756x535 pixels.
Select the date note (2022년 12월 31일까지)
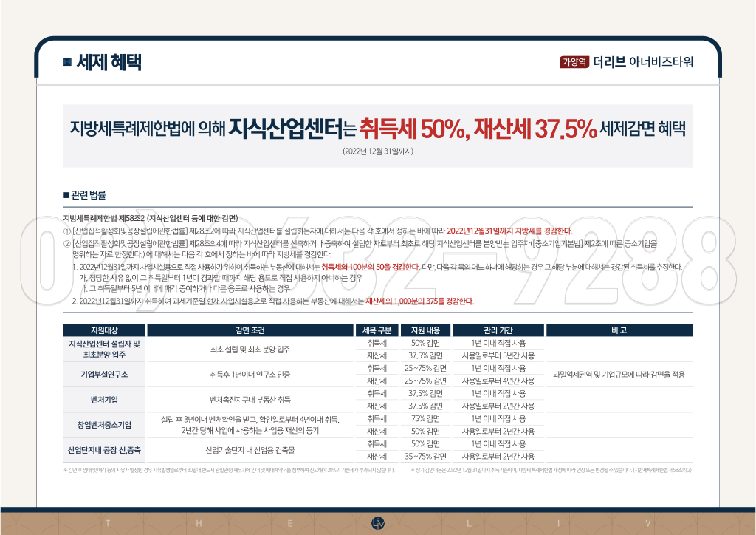pyautogui.click(x=377, y=151)
